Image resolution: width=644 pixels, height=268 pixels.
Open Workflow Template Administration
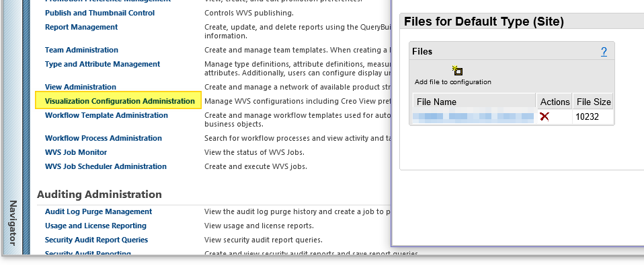106,115
